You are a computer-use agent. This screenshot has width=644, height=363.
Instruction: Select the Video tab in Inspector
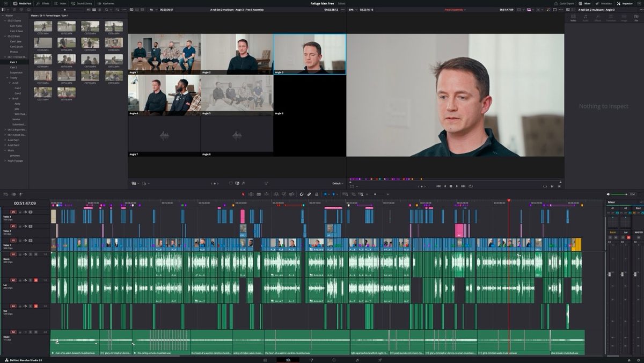coord(573,18)
